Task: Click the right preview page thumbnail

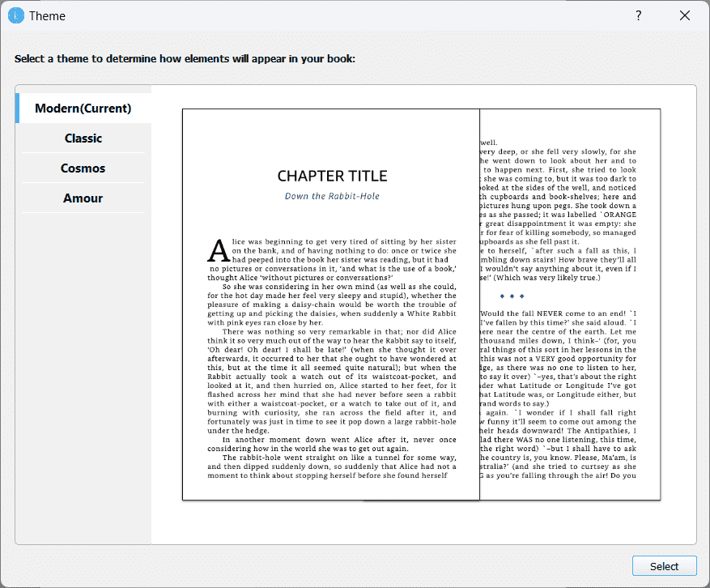Action: (570, 305)
